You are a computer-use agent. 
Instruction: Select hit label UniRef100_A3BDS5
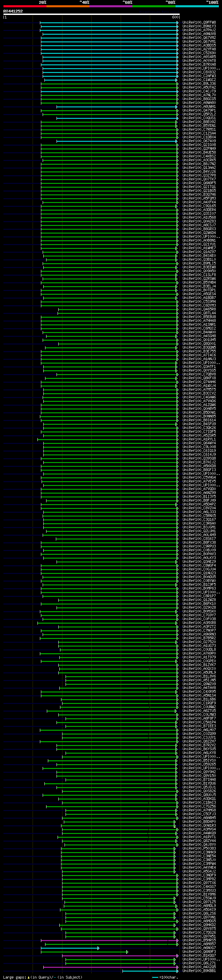pos(199,45)
